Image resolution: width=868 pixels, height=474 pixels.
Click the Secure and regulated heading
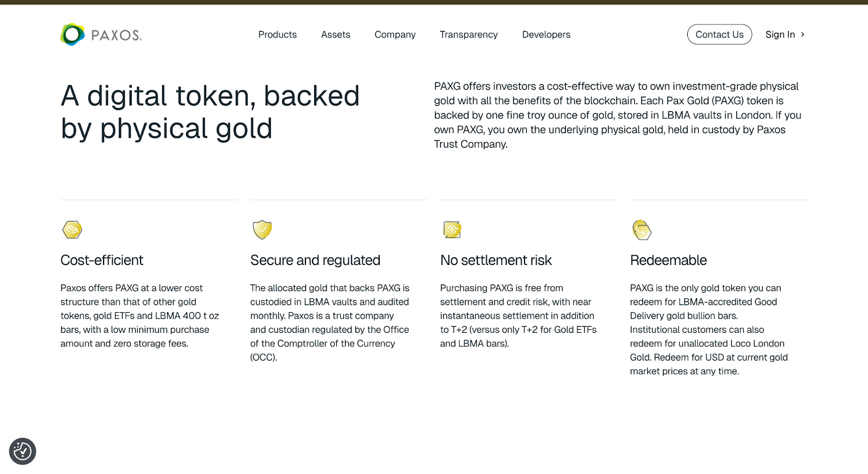[315, 260]
